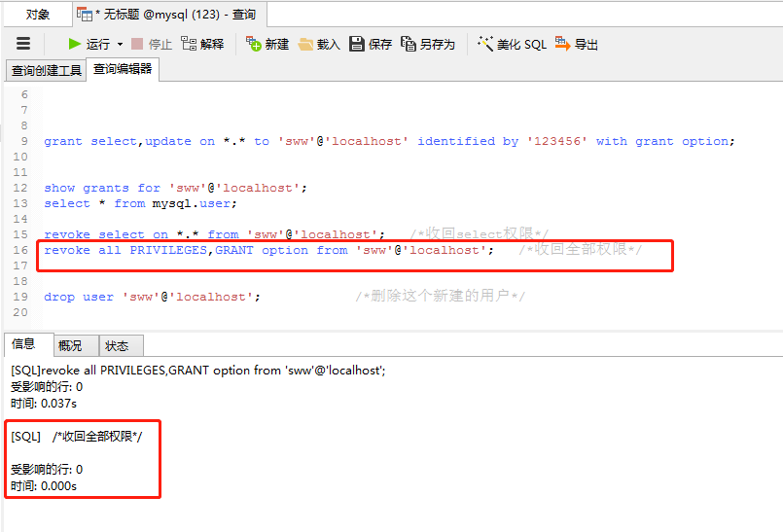783x532 pixels.
Task: Load a SQL file (载入)
Action: (x=319, y=44)
